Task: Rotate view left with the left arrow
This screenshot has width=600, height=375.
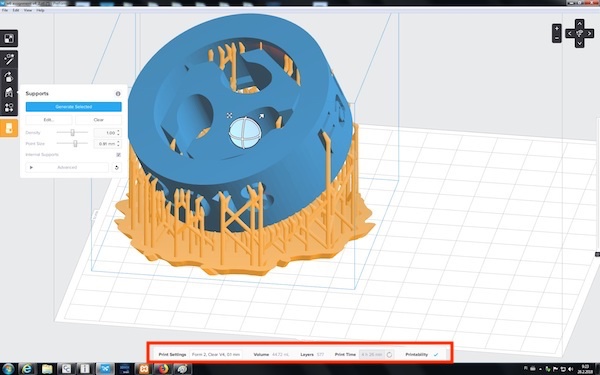Action: tap(570, 34)
